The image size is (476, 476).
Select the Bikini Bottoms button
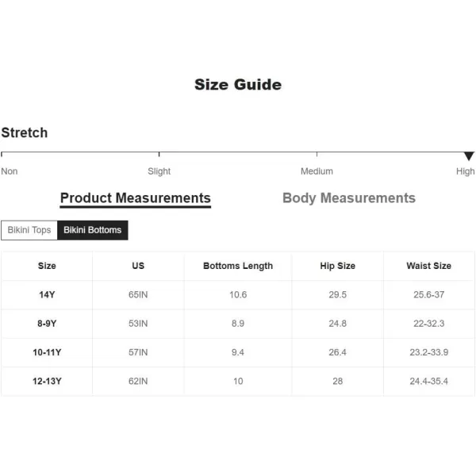[93, 230]
